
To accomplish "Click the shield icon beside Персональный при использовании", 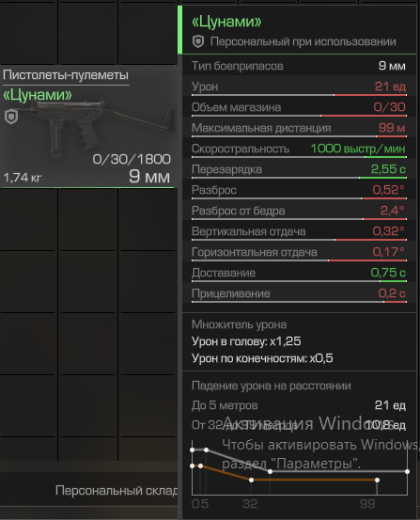I will click(x=198, y=41).
